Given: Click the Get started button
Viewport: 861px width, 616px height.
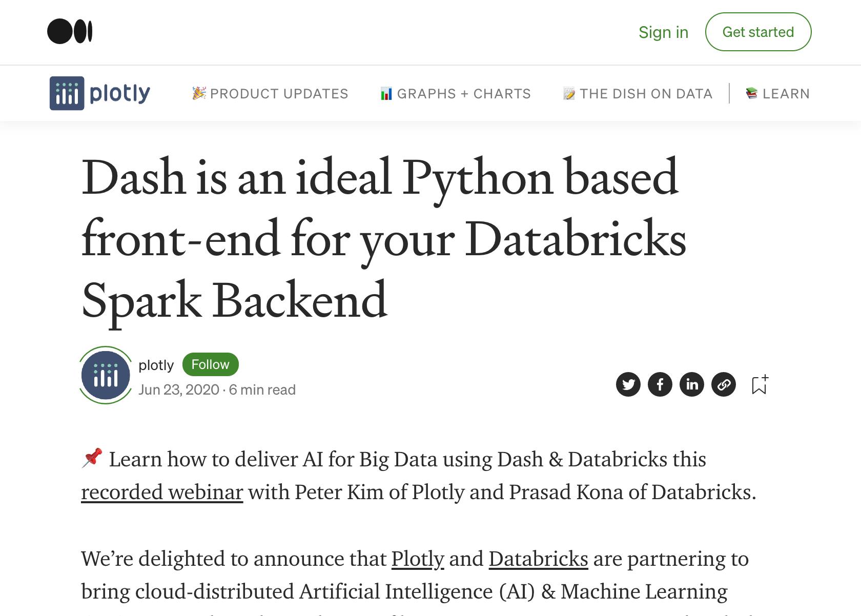Looking at the screenshot, I should point(758,32).
